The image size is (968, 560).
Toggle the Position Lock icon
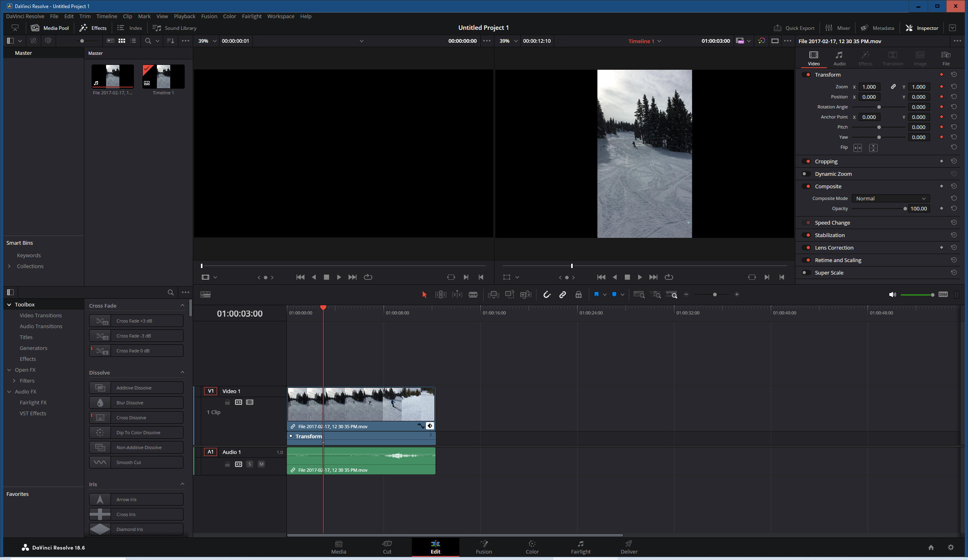pos(578,295)
